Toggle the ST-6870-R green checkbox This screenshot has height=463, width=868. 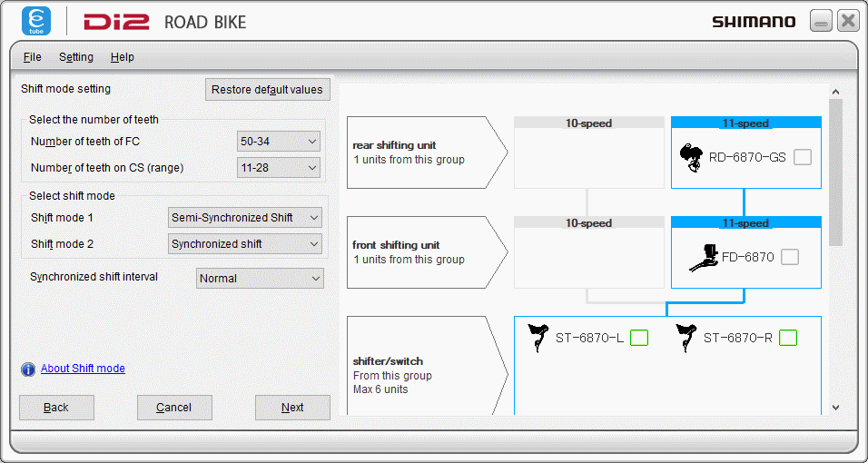788,338
